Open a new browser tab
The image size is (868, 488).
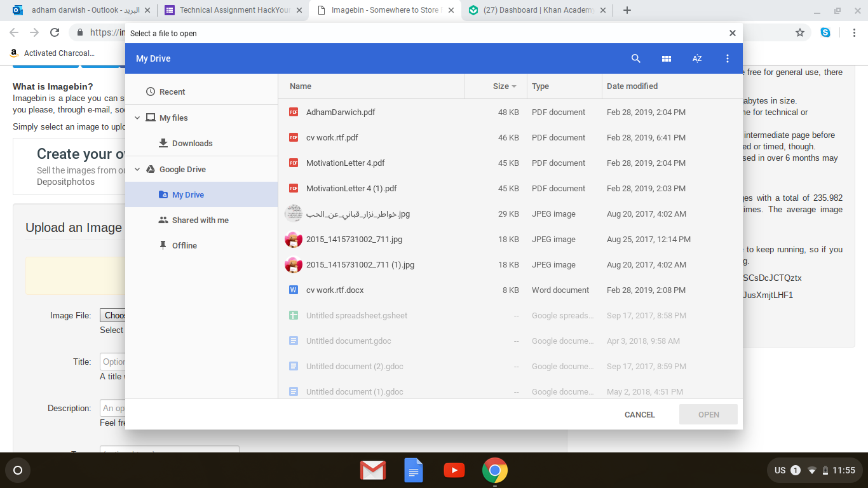[627, 10]
